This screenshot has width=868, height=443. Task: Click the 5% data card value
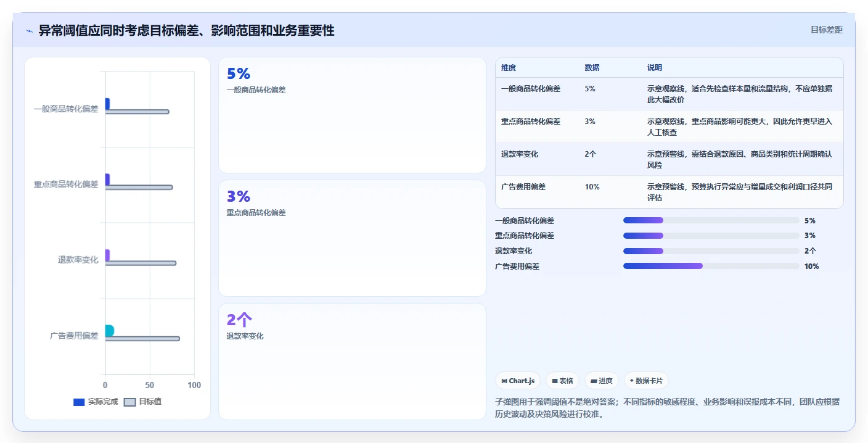239,74
